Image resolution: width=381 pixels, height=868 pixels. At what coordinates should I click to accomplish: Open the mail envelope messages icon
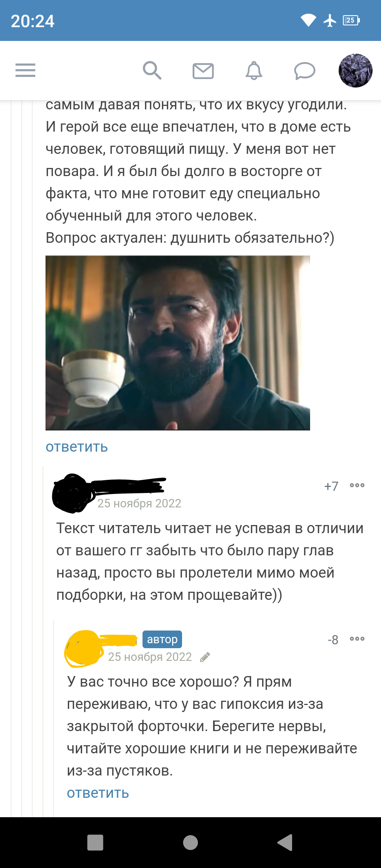[x=203, y=71]
